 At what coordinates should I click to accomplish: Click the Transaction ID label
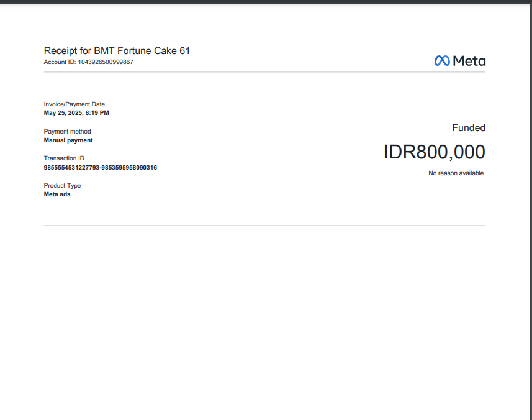click(64, 158)
